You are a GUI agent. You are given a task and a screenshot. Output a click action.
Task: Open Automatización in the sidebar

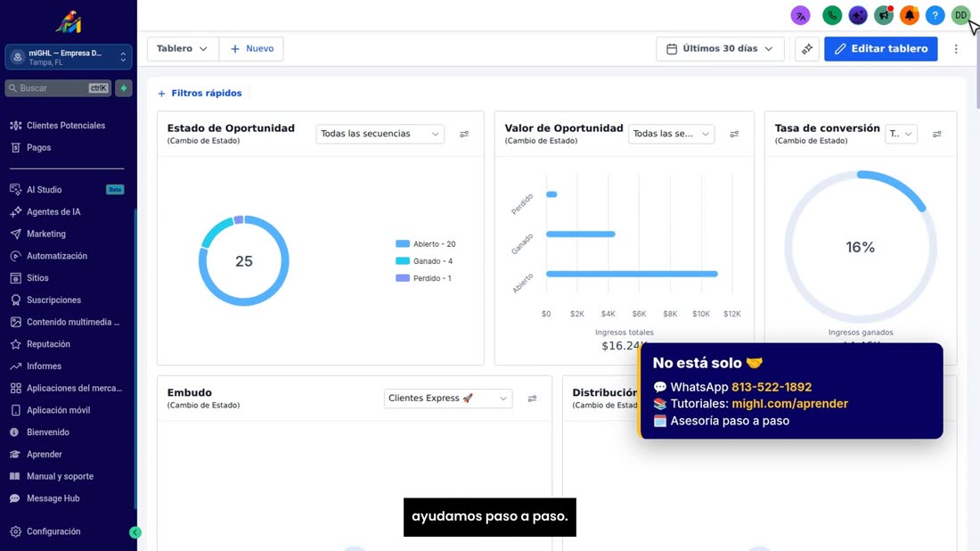[x=57, y=256]
